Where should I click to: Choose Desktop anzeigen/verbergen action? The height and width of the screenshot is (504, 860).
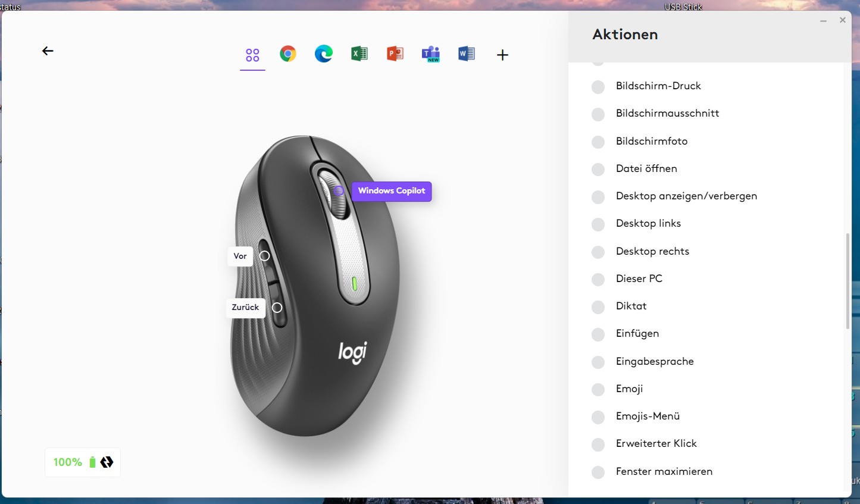[x=686, y=196]
